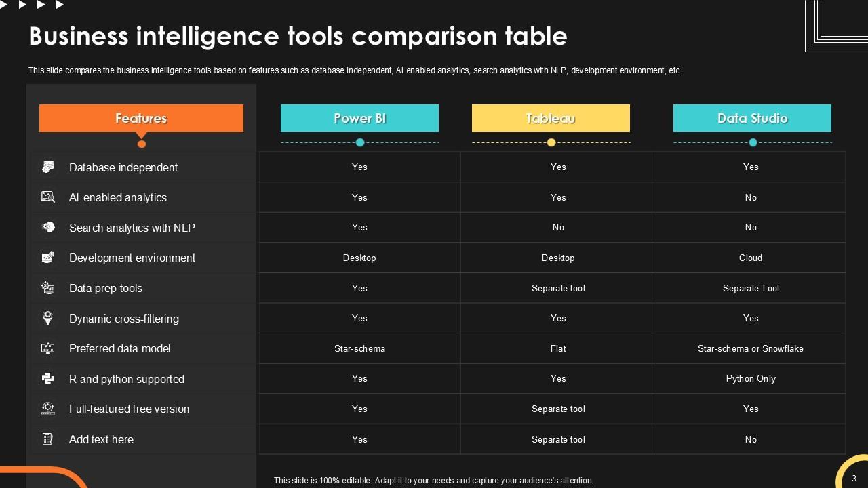The image size is (868, 488).
Task: Click the Development environment icon
Action: (x=47, y=258)
